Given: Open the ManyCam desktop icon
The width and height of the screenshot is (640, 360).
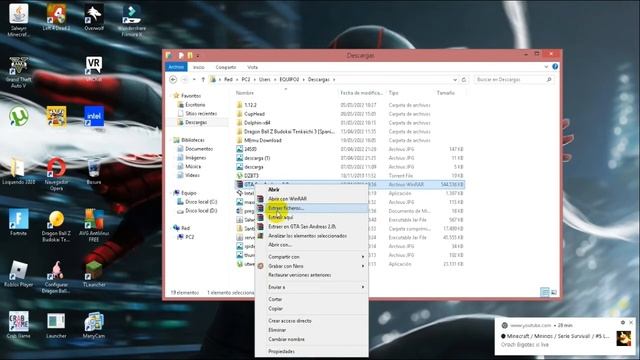Looking at the screenshot, I should click(94, 325).
